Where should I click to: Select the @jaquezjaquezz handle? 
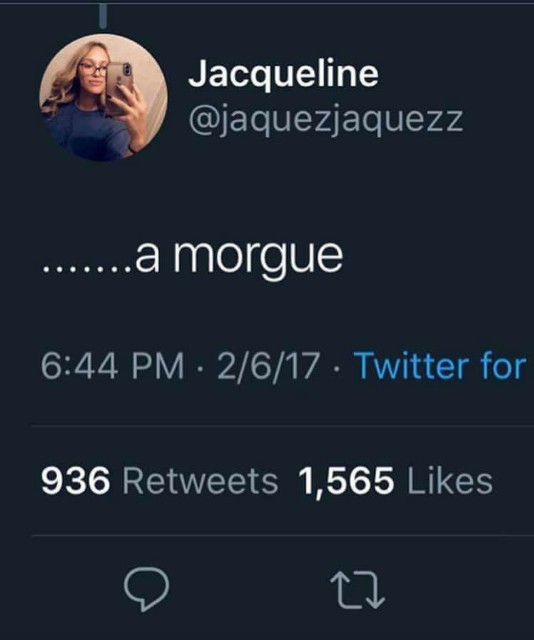tap(326, 120)
